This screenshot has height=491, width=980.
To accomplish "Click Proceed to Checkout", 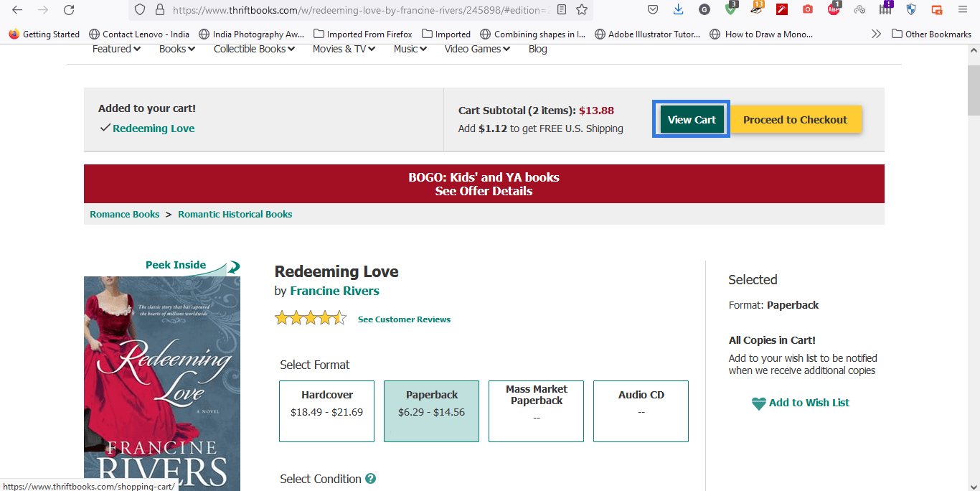I will click(796, 120).
